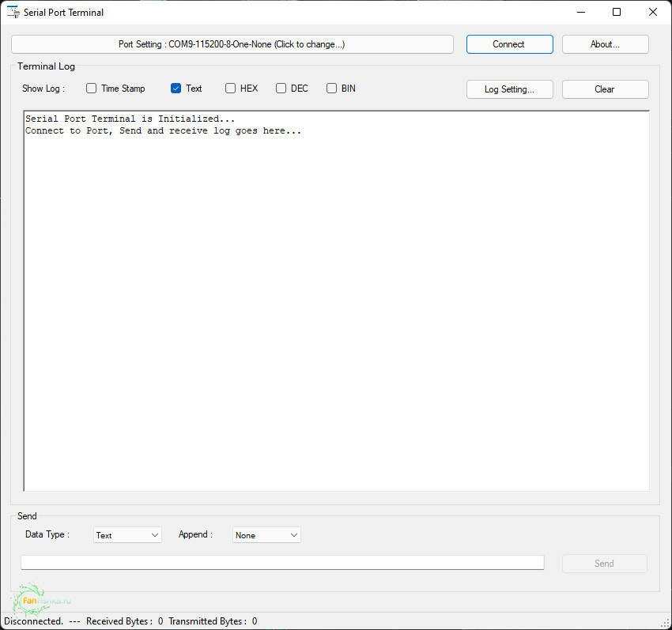The width and height of the screenshot is (672, 630).
Task: Enable HEX log display
Action: tap(231, 89)
